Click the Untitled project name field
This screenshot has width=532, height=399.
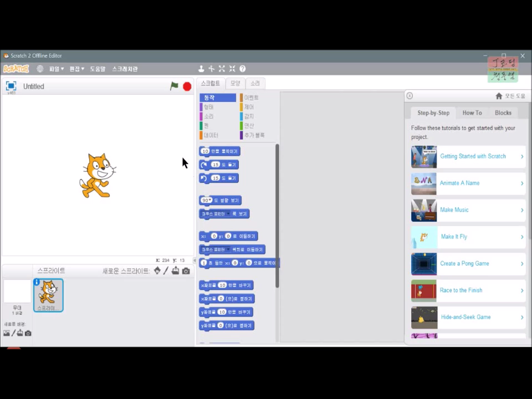[34, 86]
